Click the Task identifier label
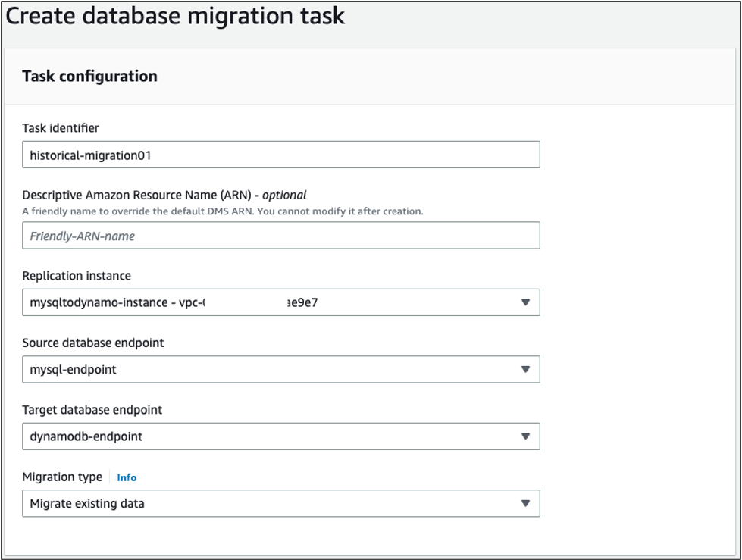 (61, 128)
